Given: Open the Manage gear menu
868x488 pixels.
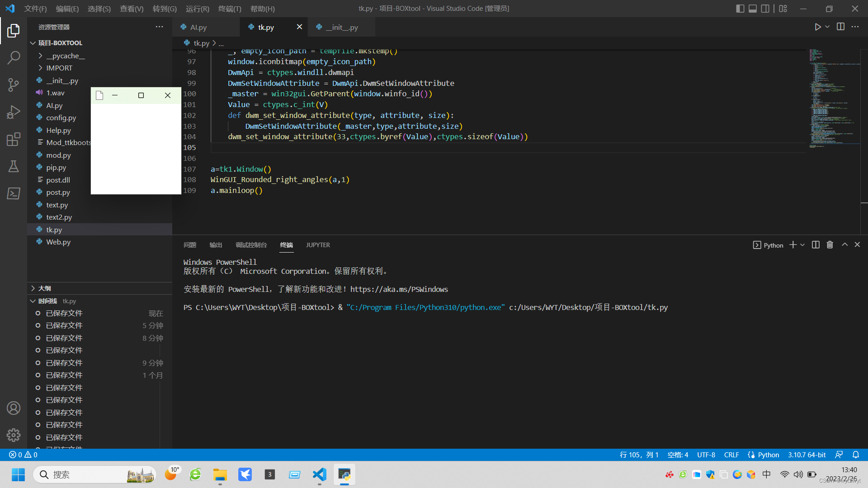Looking at the screenshot, I should point(14,435).
